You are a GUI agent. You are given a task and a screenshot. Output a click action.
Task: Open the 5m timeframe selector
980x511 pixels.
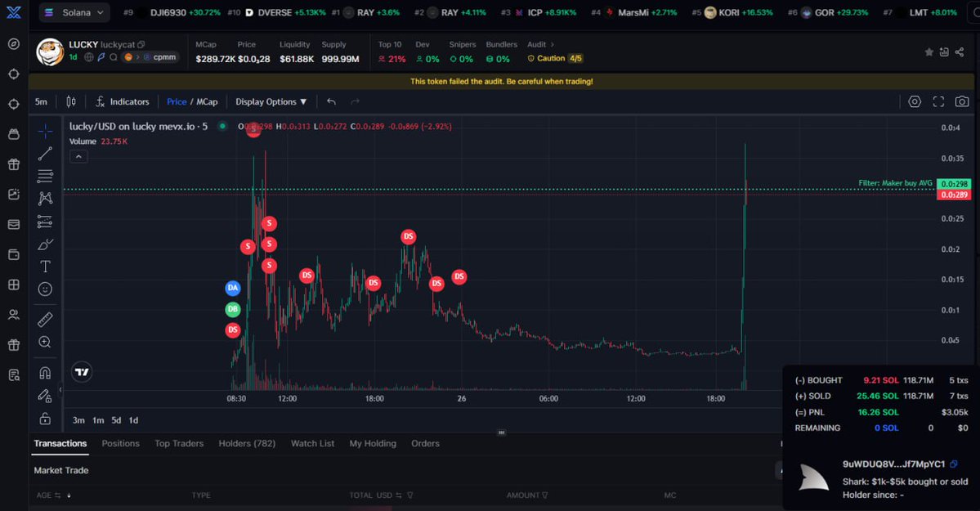[41, 102]
